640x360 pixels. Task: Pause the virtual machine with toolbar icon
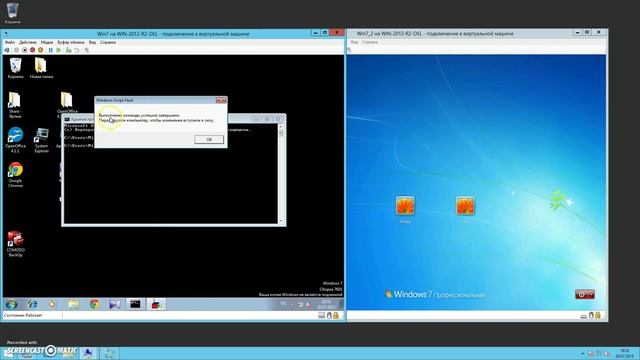click(x=51, y=50)
